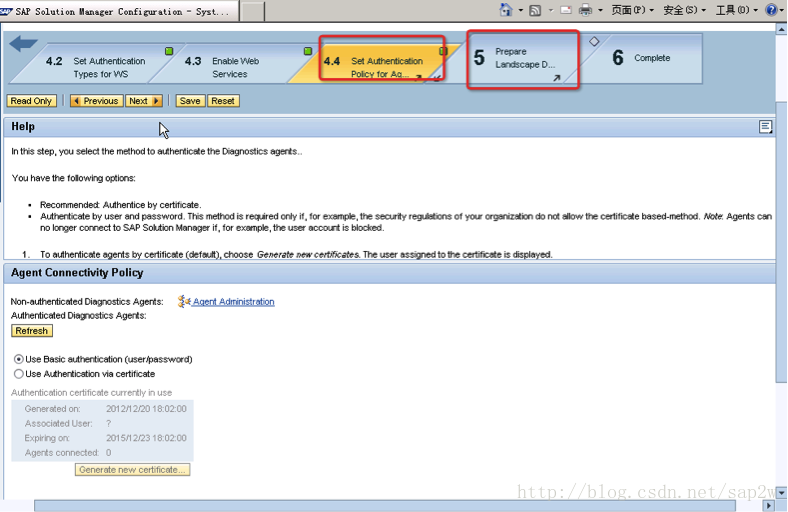Viewport: 788px width, 512px height.
Task: Click the Agent Connectivity Policy header
Action: (77, 273)
